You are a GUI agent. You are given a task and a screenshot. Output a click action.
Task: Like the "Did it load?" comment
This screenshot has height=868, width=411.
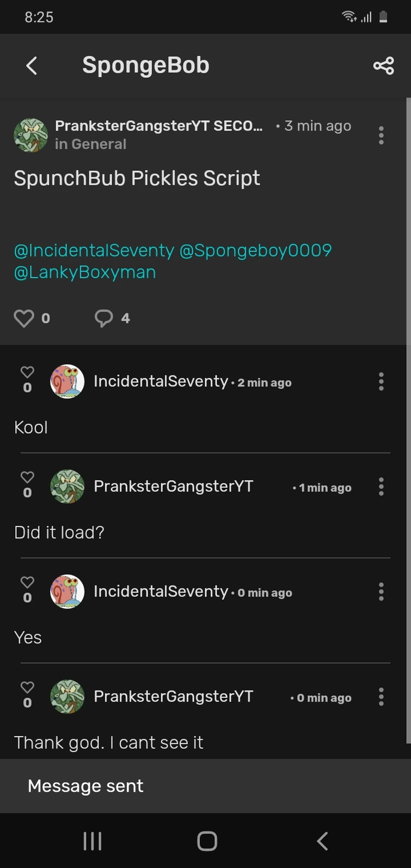[x=27, y=478]
